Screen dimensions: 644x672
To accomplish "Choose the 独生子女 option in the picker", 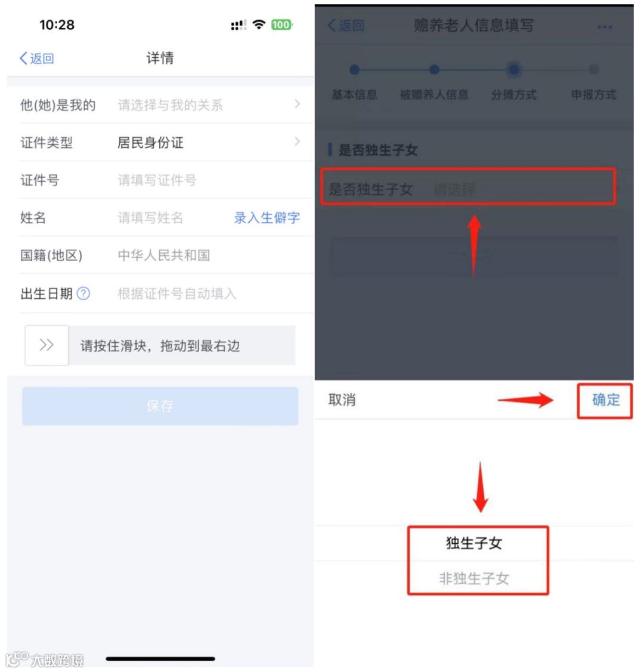I will 474,543.
